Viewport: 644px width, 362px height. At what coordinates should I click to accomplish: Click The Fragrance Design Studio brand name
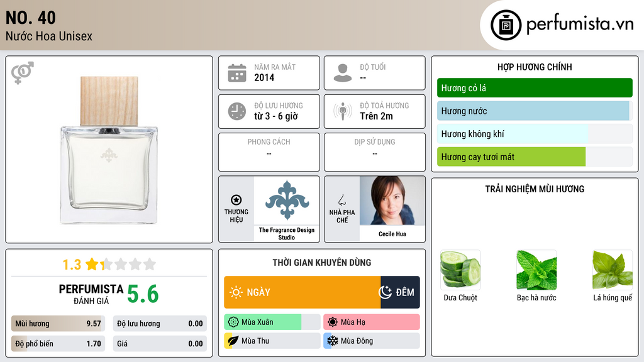tap(287, 234)
